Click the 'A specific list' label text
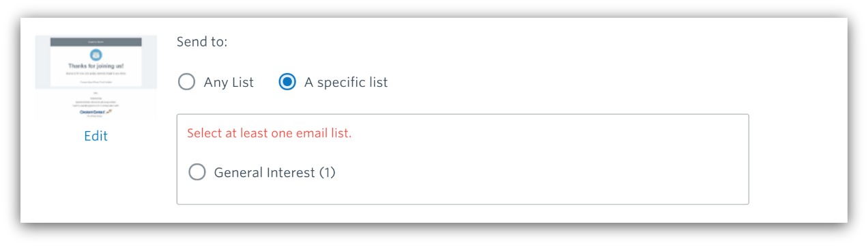 tap(346, 83)
